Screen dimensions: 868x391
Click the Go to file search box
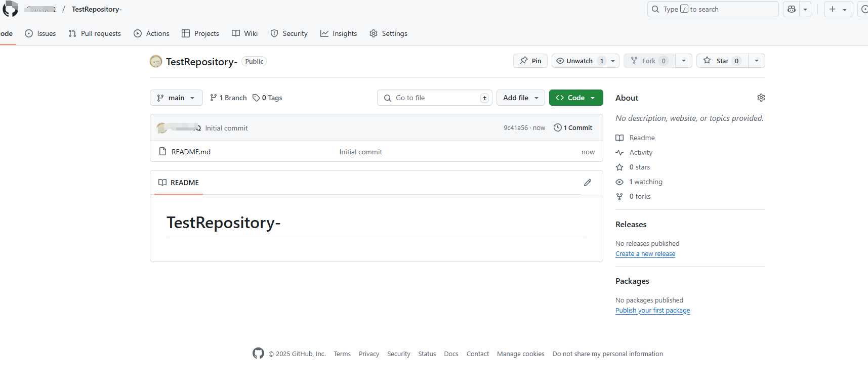point(435,98)
